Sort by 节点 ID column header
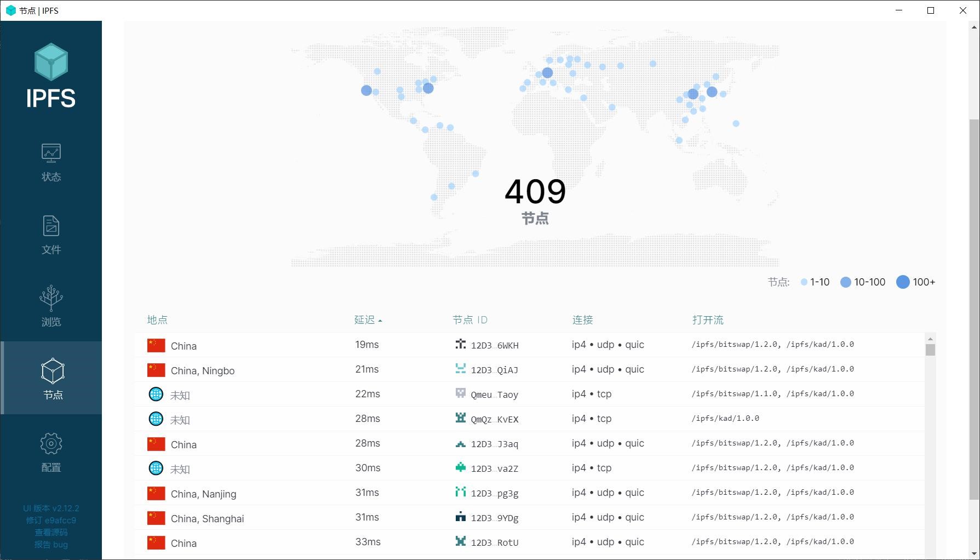980x560 pixels. coord(470,320)
